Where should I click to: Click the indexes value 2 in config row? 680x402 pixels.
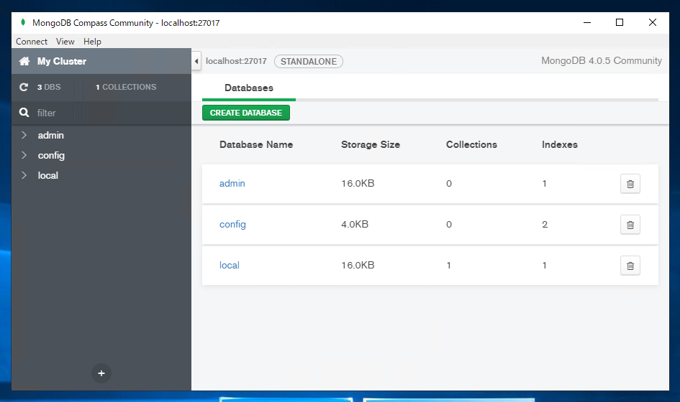pyautogui.click(x=545, y=224)
